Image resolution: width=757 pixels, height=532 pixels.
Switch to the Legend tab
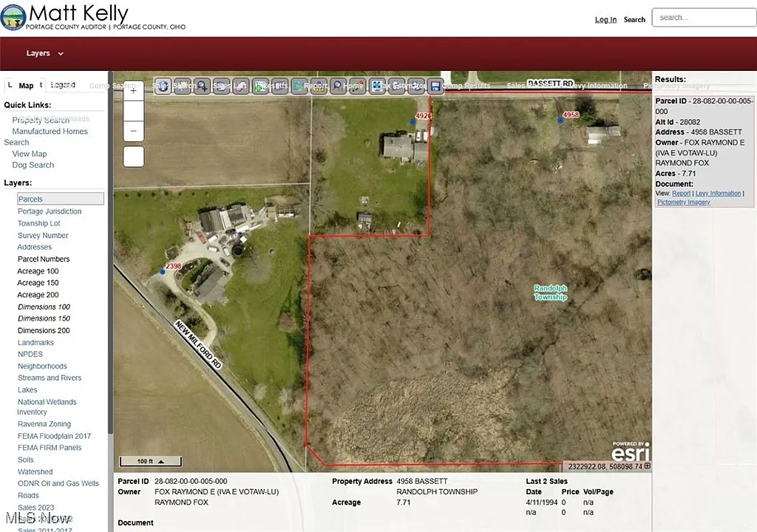(x=63, y=85)
